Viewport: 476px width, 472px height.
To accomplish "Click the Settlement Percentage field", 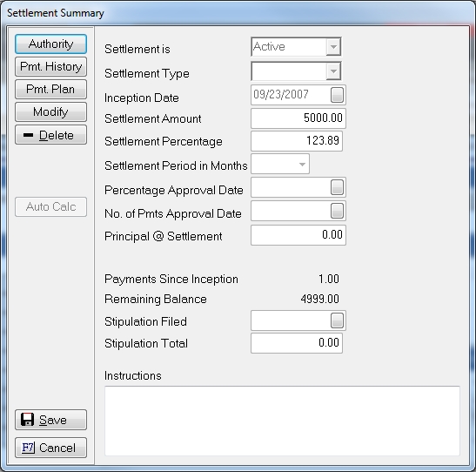I will click(297, 141).
